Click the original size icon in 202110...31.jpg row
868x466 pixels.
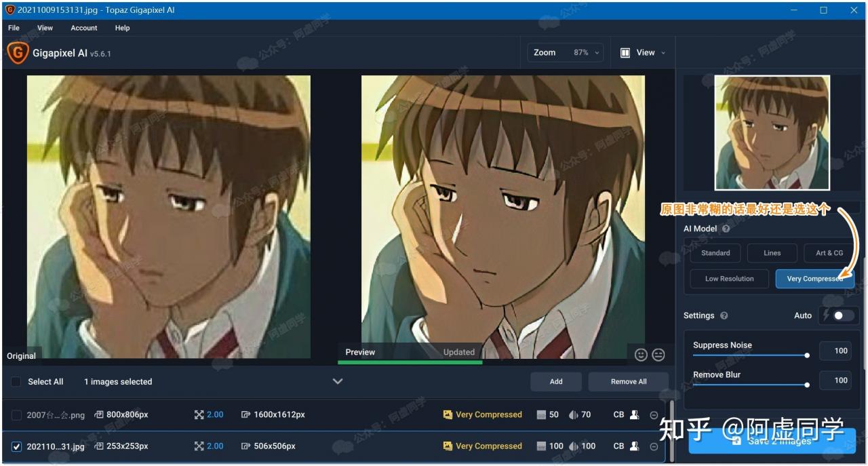(99, 446)
